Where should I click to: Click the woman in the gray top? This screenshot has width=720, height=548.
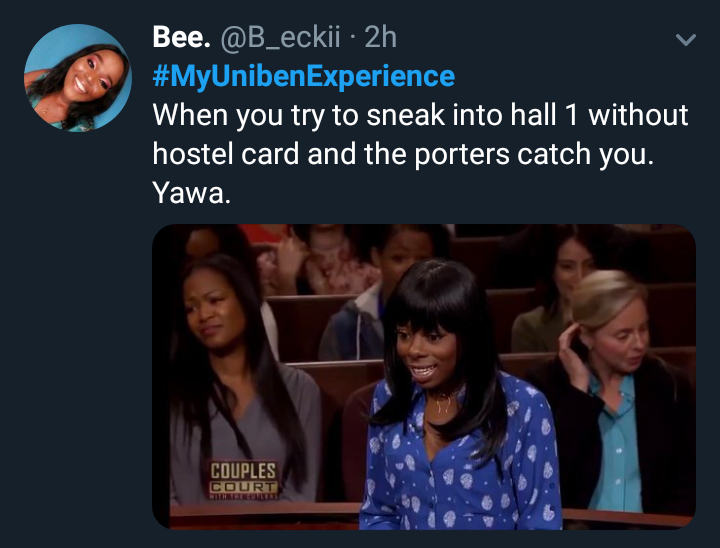(x=241, y=381)
